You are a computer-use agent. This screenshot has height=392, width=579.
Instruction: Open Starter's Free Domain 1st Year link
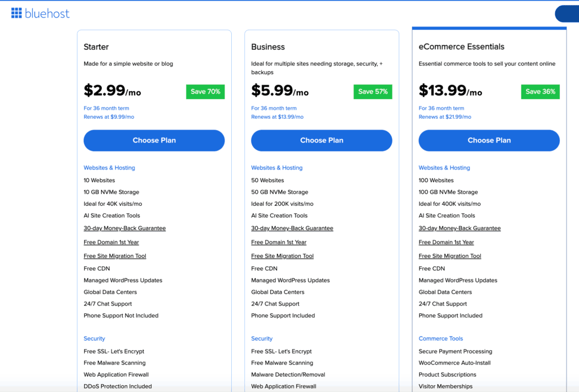pos(111,242)
